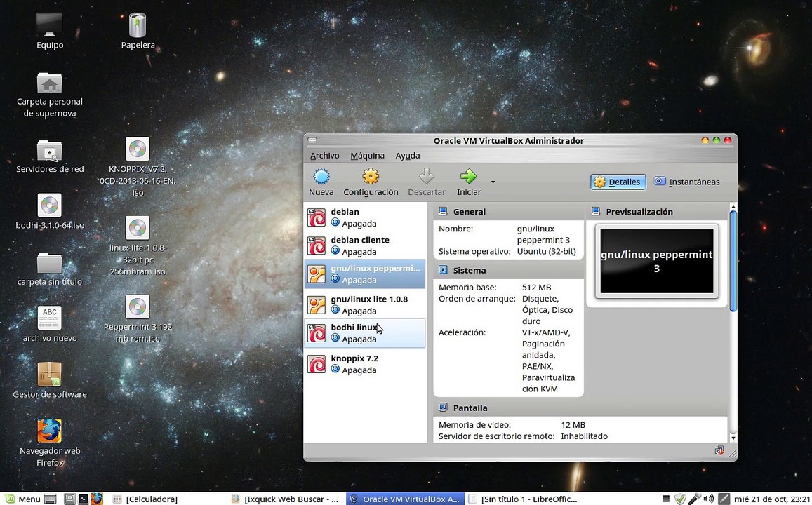Click the Nueva toolbar icon
812x505 pixels.
click(x=321, y=177)
